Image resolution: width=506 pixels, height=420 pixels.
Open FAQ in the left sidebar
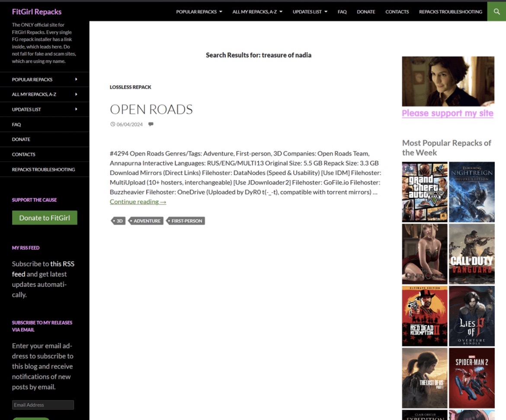pyautogui.click(x=16, y=124)
